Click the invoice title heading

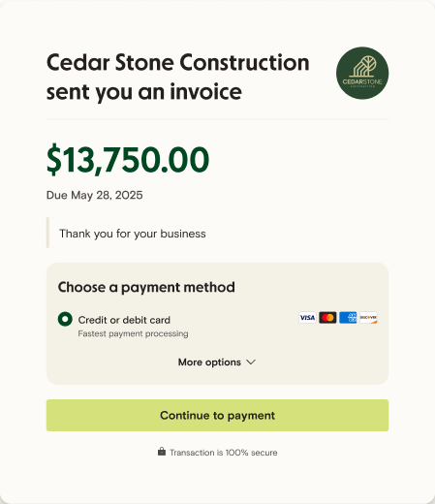pos(178,77)
